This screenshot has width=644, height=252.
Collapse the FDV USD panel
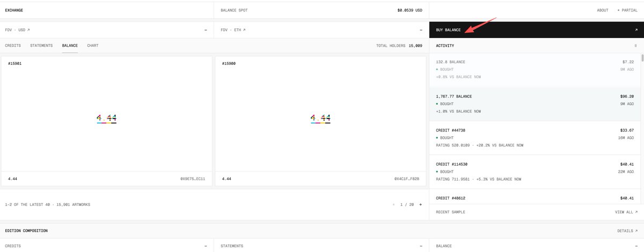coord(206,30)
